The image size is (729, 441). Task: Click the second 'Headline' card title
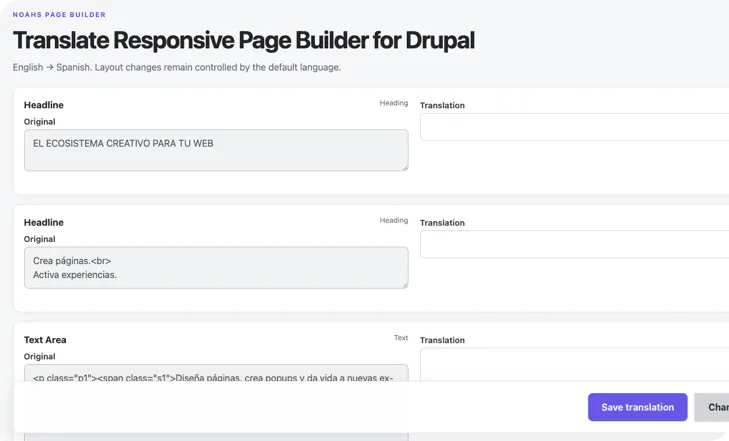[44, 223]
